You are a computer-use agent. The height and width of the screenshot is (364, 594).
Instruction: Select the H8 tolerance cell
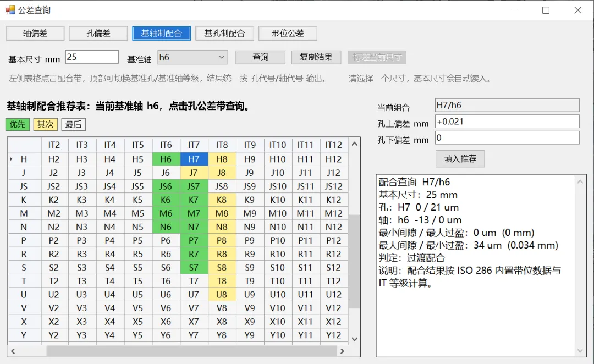222,159
